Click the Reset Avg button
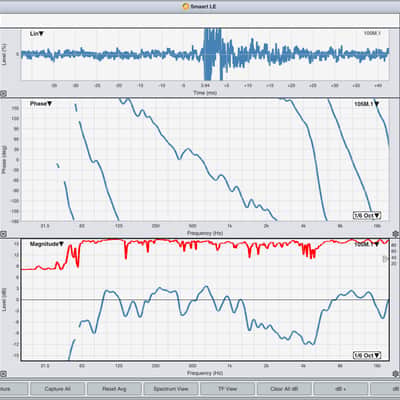 114,389
